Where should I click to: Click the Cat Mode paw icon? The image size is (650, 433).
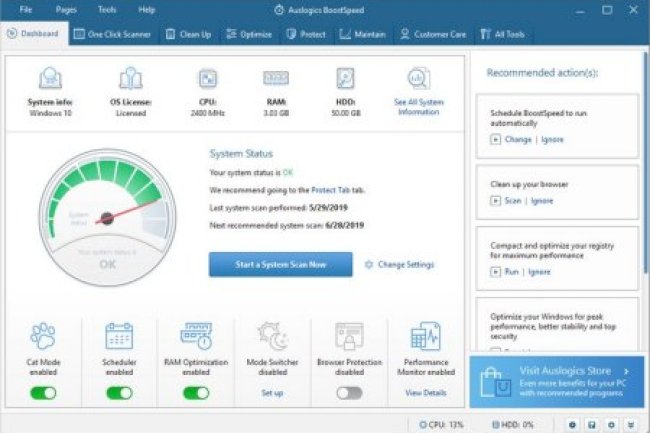[43, 335]
